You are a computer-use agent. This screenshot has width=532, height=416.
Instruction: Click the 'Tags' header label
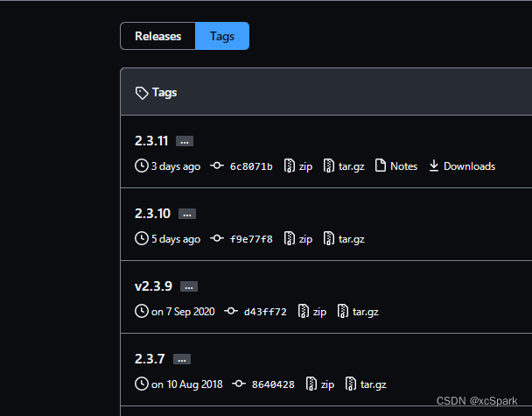point(164,93)
